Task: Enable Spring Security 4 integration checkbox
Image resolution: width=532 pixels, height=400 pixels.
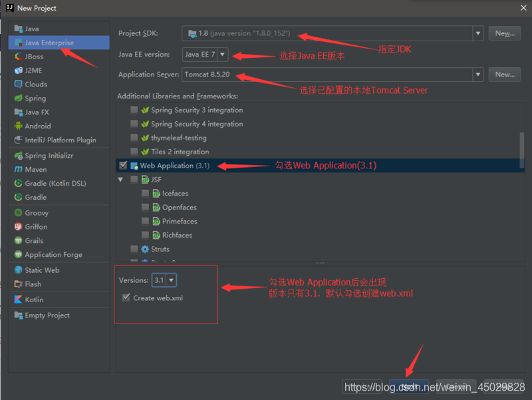Action: click(134, 124)
